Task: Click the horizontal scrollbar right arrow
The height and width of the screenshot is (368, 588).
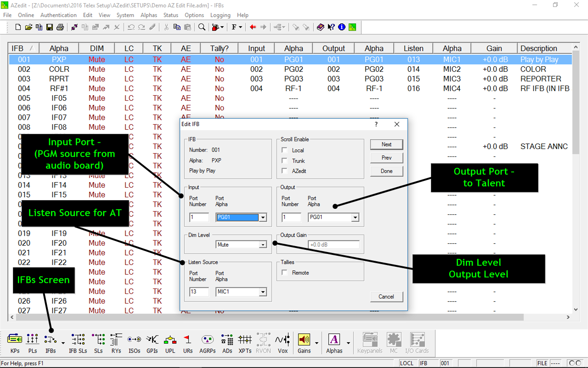Action: [569, 317]
